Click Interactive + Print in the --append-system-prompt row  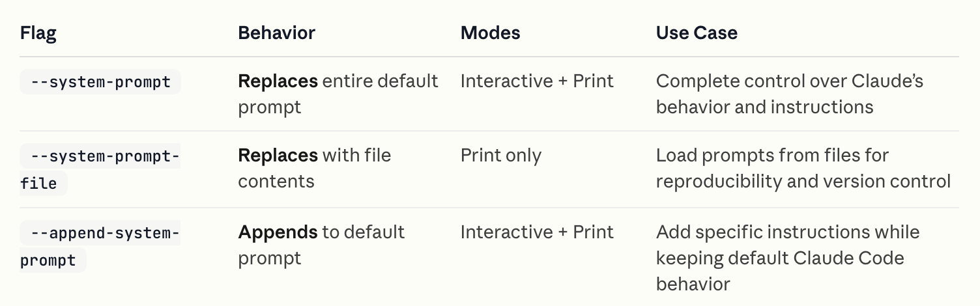coord(537,232)
